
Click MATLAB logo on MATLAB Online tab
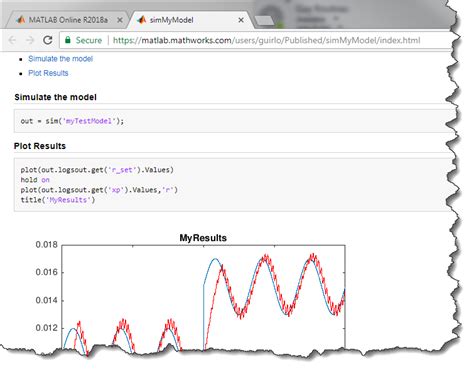(21, 20)
